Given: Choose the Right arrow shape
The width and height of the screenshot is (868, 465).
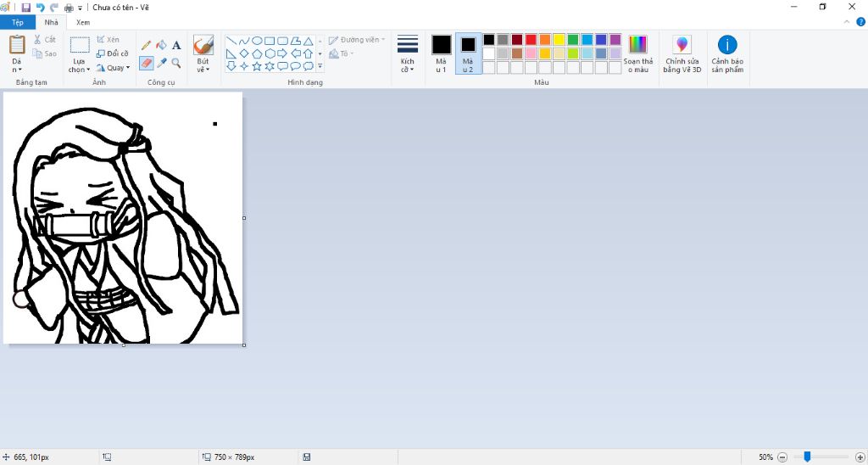Looking at the screenshot, I should pyautogui.click(x=282, y=53).
